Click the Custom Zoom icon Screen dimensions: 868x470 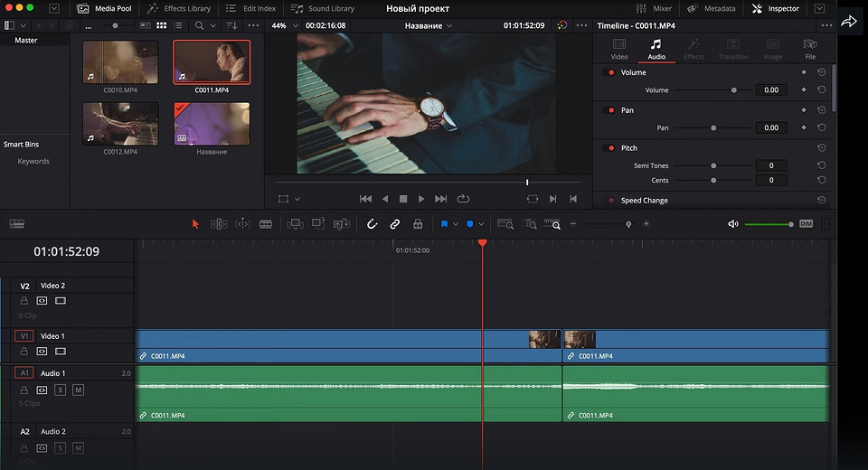pos(552,223)
